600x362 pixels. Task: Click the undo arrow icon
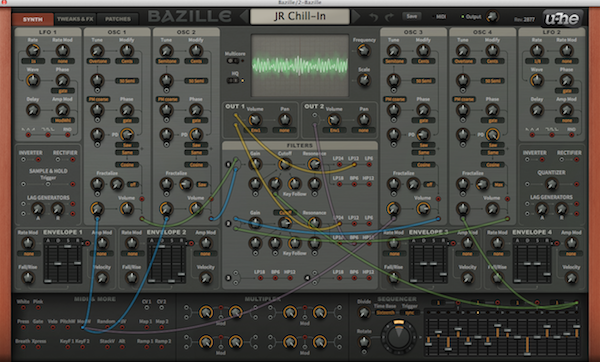[373, 17]
